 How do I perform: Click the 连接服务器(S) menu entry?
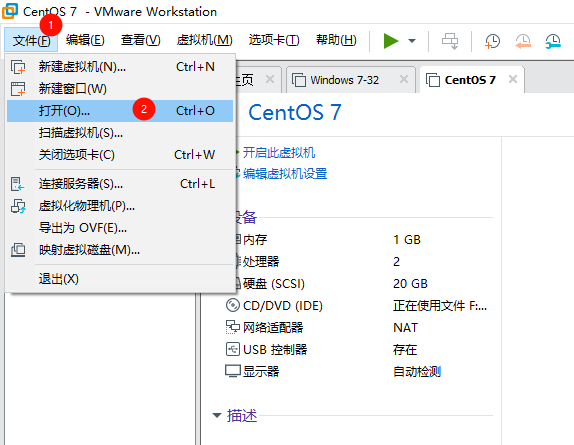pos(120,184)
